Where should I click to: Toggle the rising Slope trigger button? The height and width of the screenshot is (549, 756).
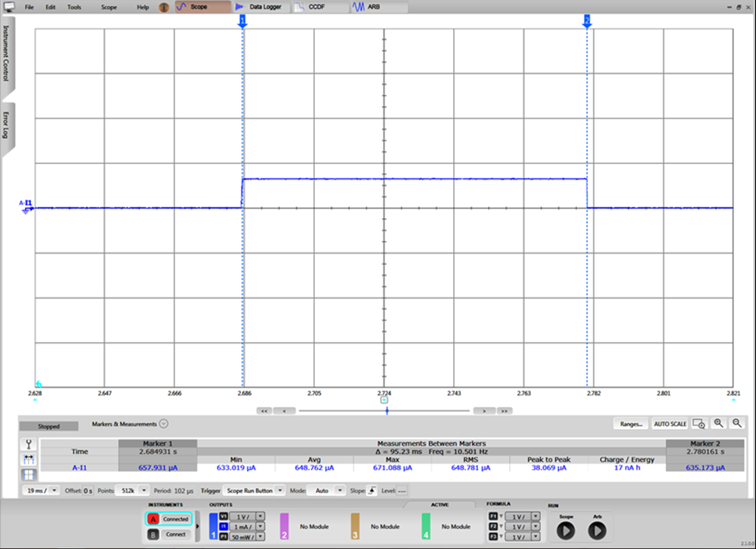pos(371,490)
